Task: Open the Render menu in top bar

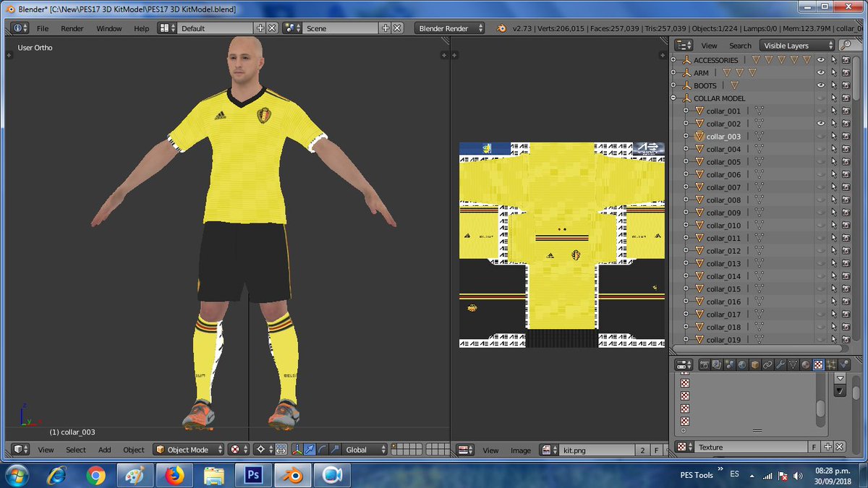Action: (72, 28)
